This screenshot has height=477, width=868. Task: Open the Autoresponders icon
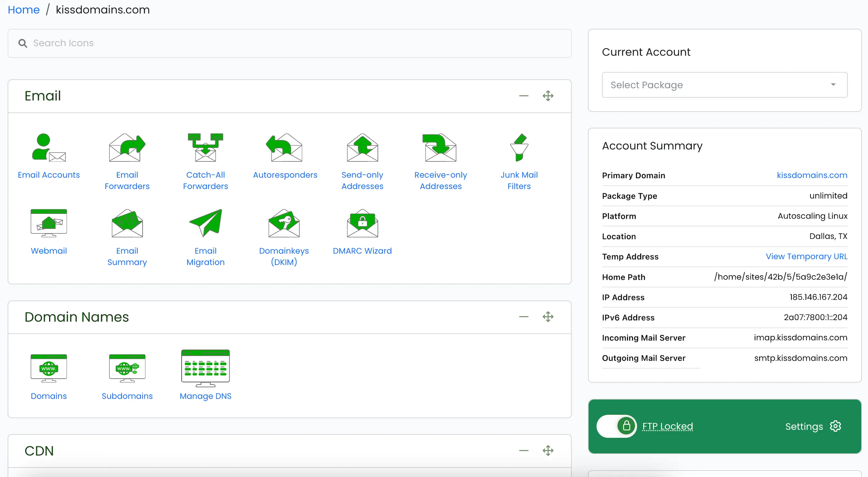point(284,148)
